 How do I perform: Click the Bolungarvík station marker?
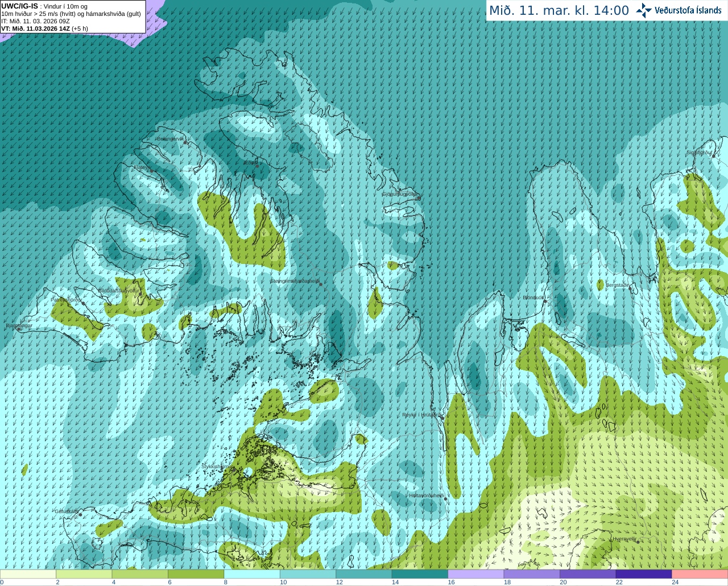[x=185, y=143]
